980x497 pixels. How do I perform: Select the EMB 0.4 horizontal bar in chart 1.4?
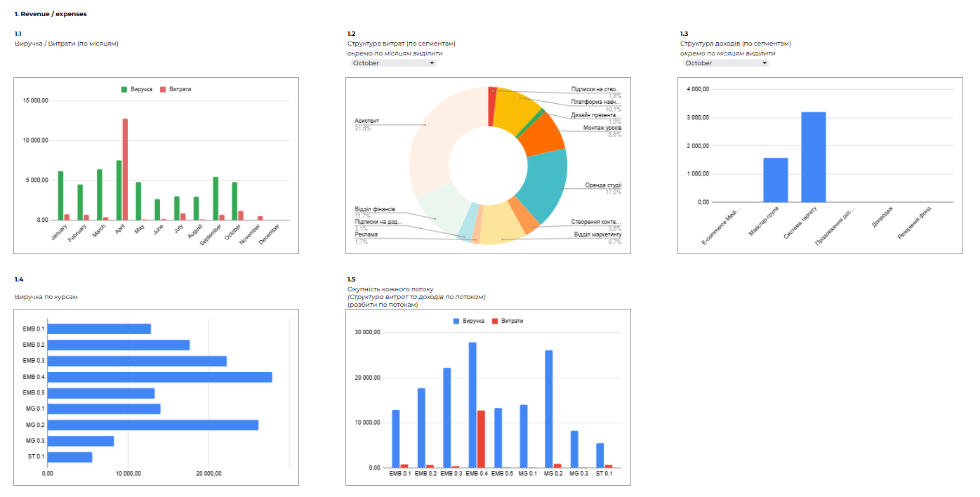(160, 377)
